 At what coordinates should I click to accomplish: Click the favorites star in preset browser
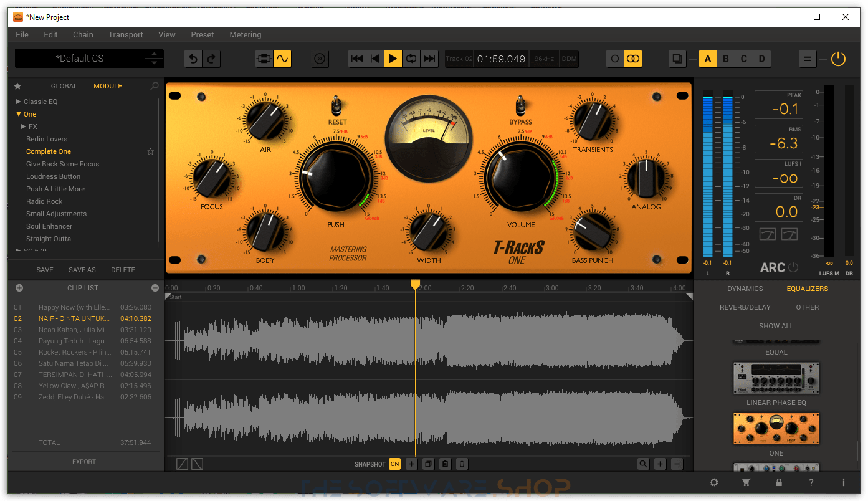click(x=17, y=86)
